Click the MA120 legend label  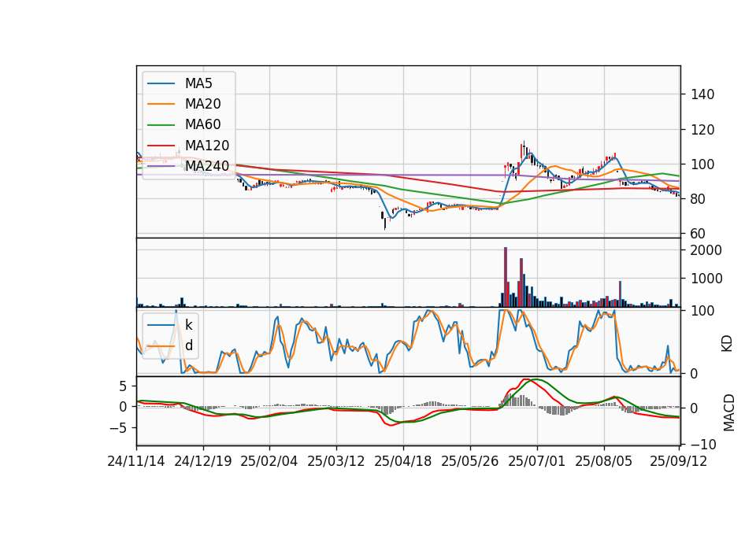pyautogui.click(x=207, y=146)
